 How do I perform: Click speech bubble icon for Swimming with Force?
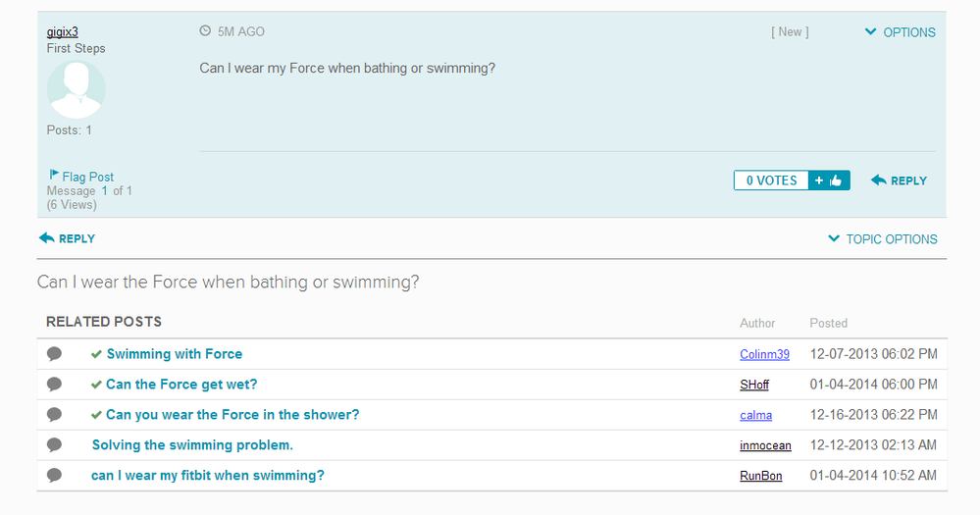54,354
